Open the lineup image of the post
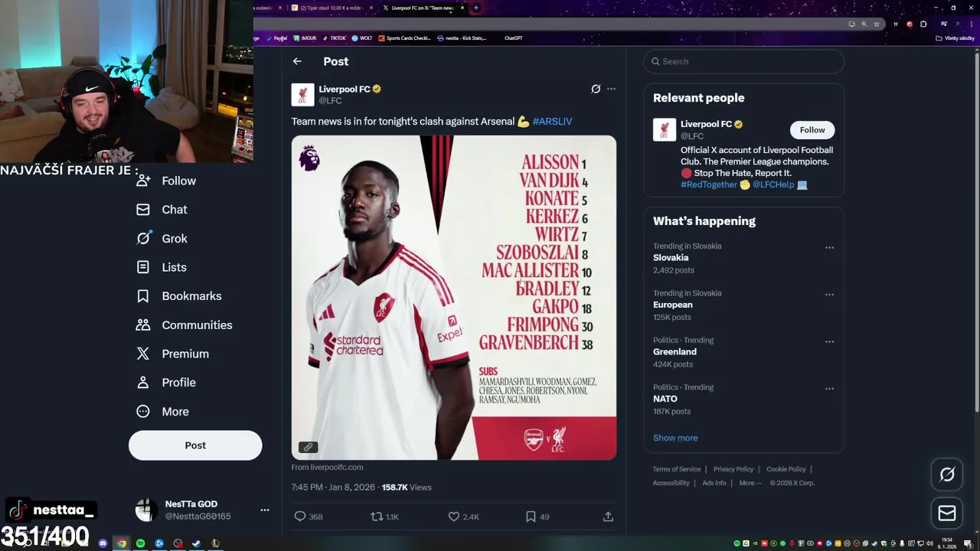The image size is (980, 551). (453, 298)
